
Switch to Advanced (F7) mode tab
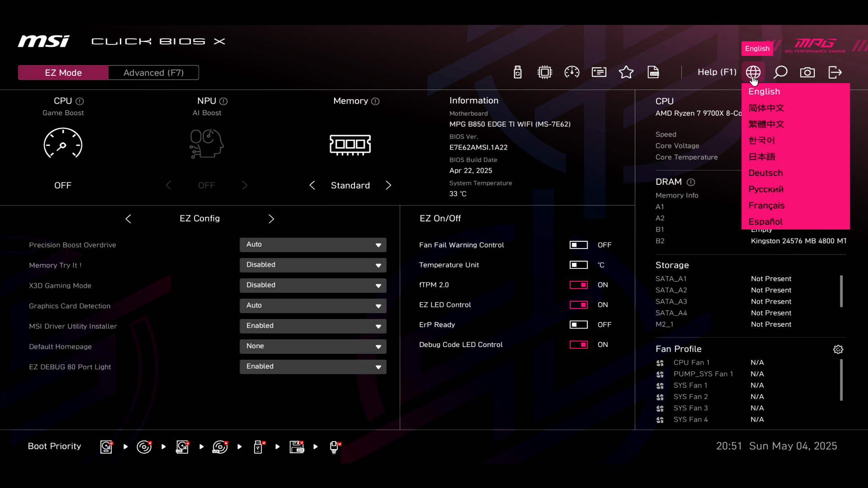point(153,73)
